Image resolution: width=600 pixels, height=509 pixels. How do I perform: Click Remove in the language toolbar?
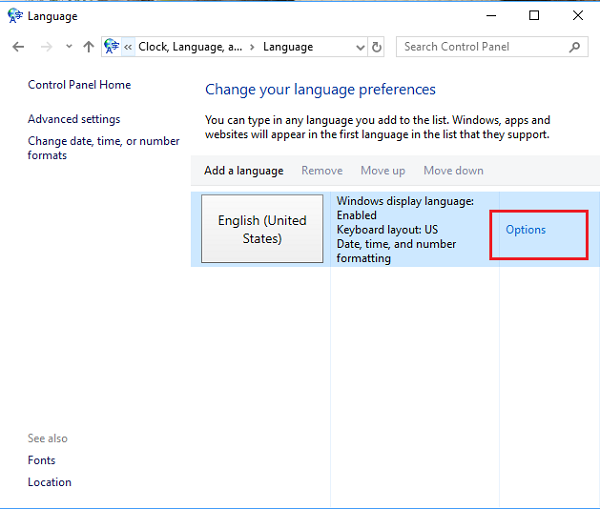pos(321,171)
